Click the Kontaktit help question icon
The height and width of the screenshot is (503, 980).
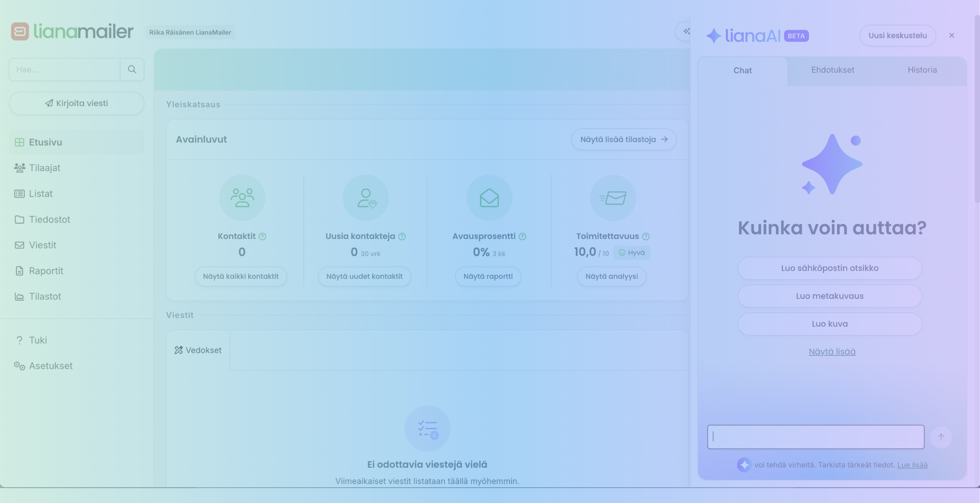tap(262, 236)
